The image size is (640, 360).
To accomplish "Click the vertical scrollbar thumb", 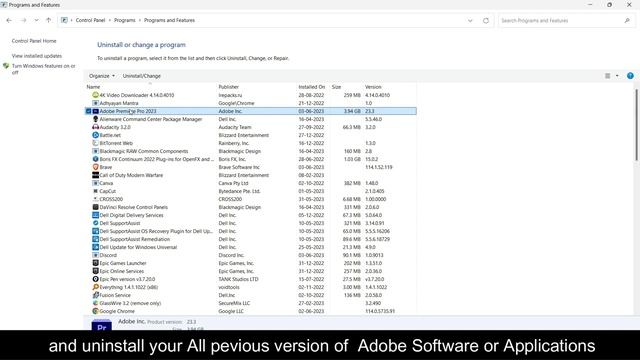I will pyautogui.click(x=636, y=124).
